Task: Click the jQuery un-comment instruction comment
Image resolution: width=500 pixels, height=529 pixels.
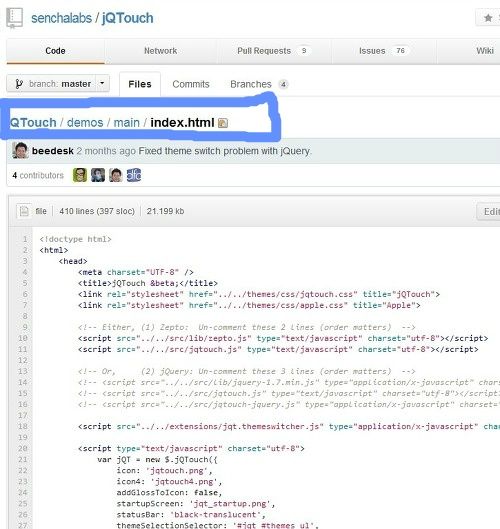Action: (x=246, y=371)
